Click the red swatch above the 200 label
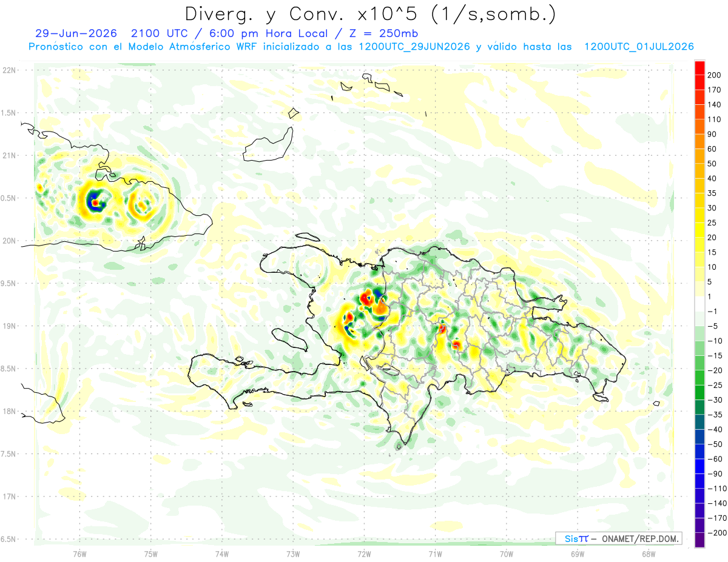This screenshot has width=728, height=562. 699,68
